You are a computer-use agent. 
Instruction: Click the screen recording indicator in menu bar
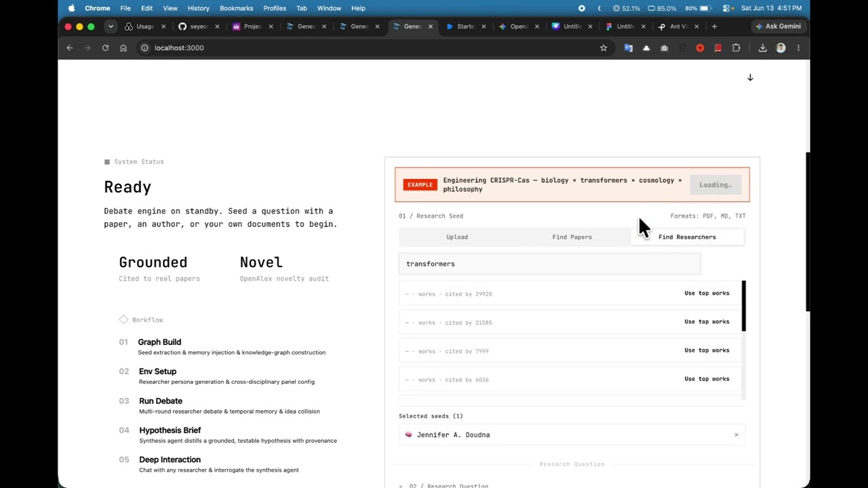581,8
